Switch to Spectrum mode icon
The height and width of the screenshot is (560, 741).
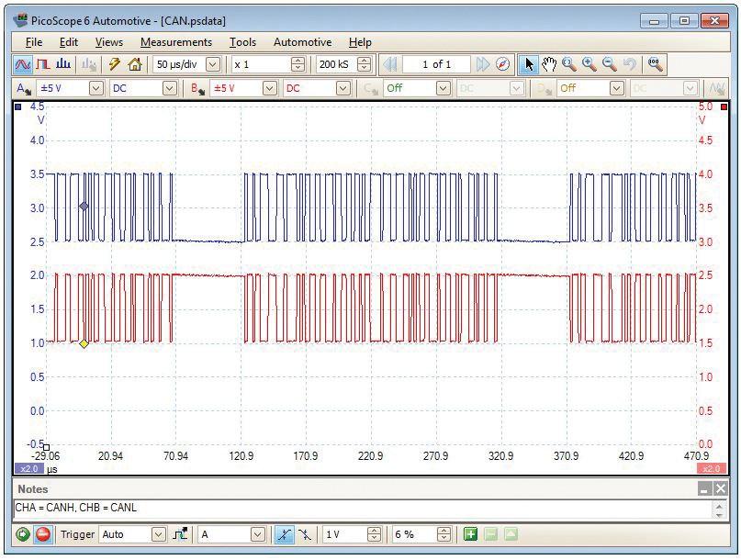(x=63, y=64)
